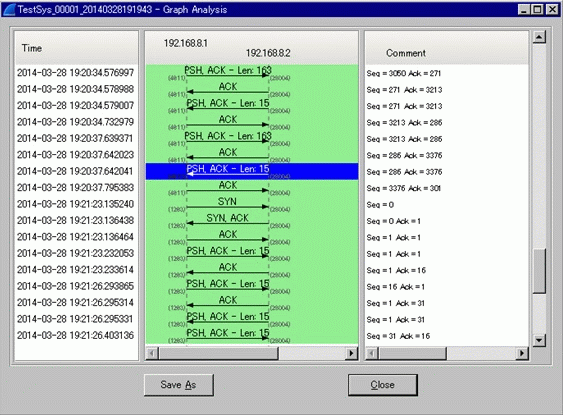Click the vertical scrollbar thumb
The image size is (563, 415).
point(539,271)
